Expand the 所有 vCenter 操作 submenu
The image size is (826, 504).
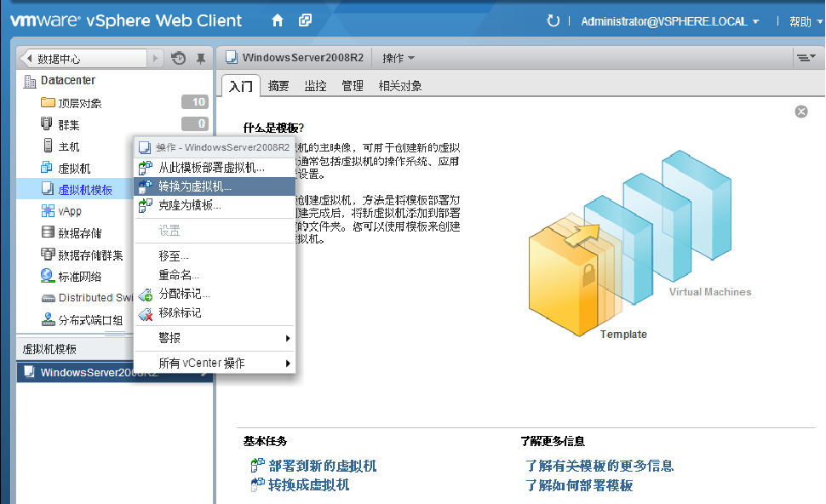tap(215, 364)
